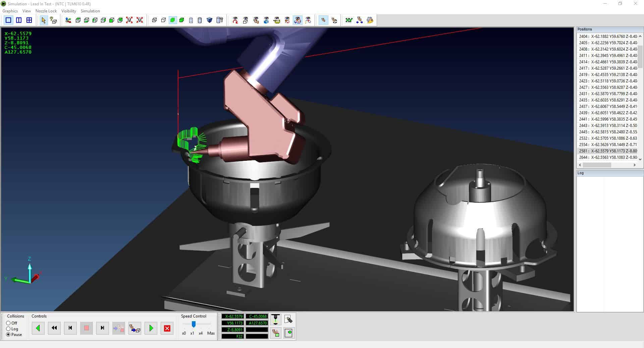The width and height of the screenshot is (644, 348).
Task: Click the jump-to-part toolpath control button
Action: [x=135, y=328]
